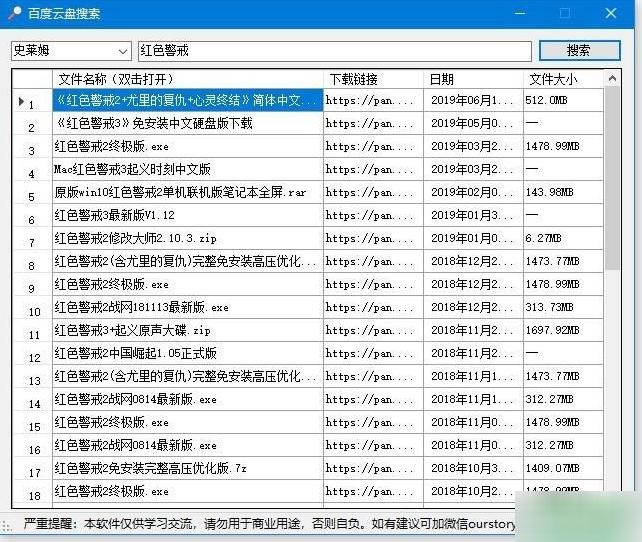The image size is (642, 542).
Task: Select 红色警戒3+起义原声大碟.zip entry
Action: [x=188, y=330]
